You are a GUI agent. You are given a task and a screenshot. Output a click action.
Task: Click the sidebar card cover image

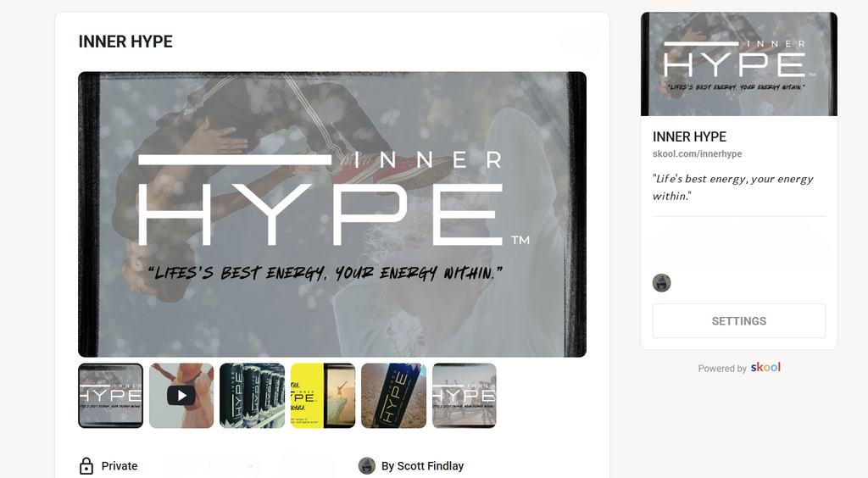tap(739, 64)
